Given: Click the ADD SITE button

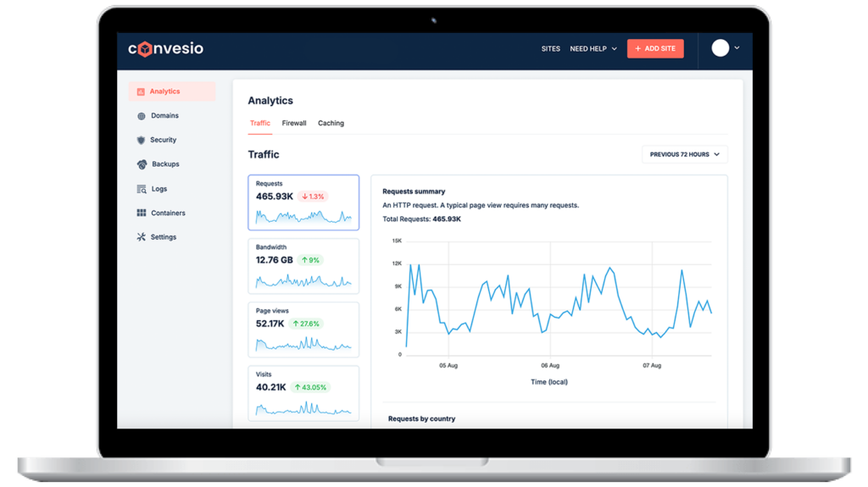Looking at the screenshot, I should [x=655, y=49].
